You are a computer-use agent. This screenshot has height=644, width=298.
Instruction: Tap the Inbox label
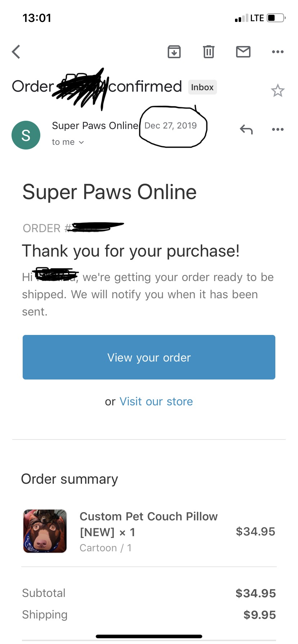point(202,87)
